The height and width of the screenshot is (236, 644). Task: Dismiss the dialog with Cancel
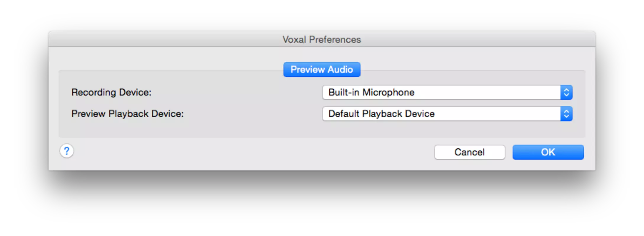point(469,152)
